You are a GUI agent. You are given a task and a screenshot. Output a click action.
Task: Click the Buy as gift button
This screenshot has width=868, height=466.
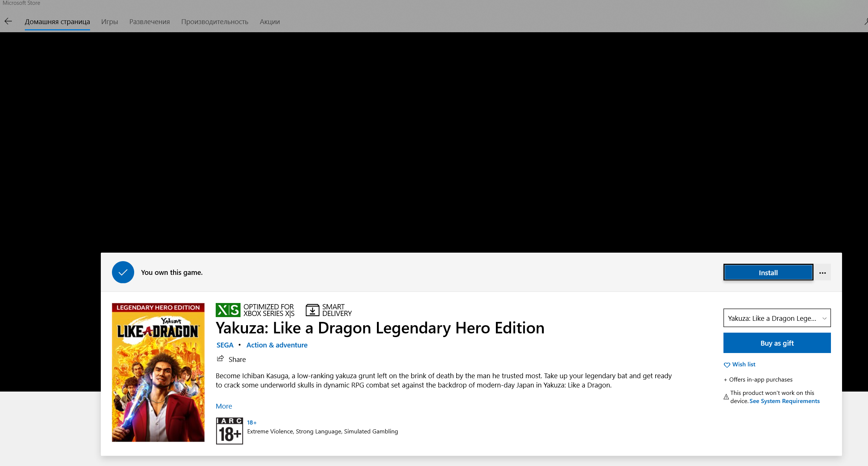click(777, 343)
